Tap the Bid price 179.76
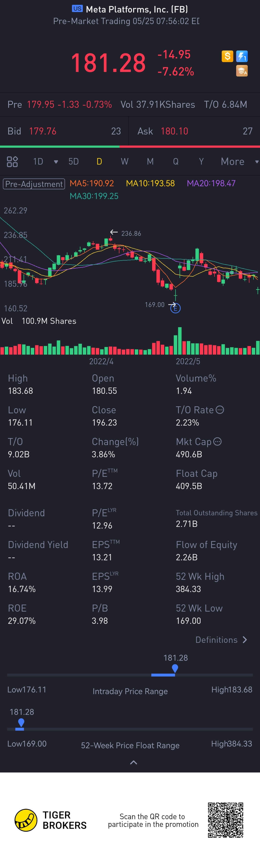Viewport: 260px width, 868px height. coord(42,131)
